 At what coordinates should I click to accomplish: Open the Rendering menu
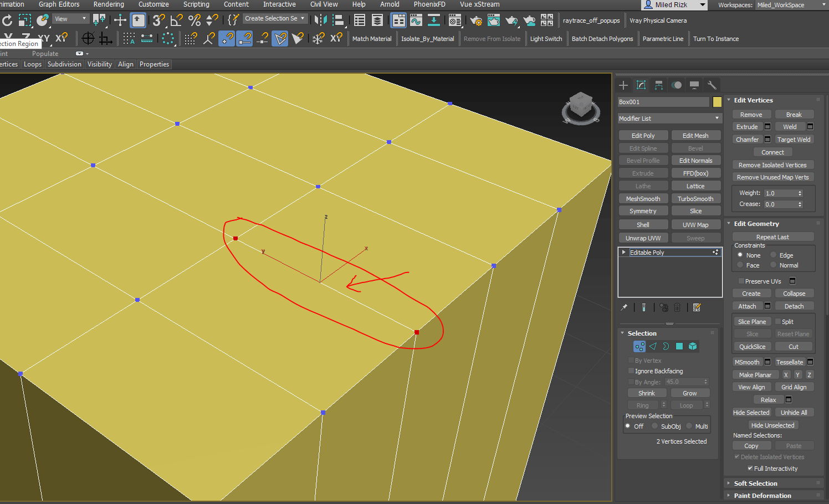click(x=109, y=4)
